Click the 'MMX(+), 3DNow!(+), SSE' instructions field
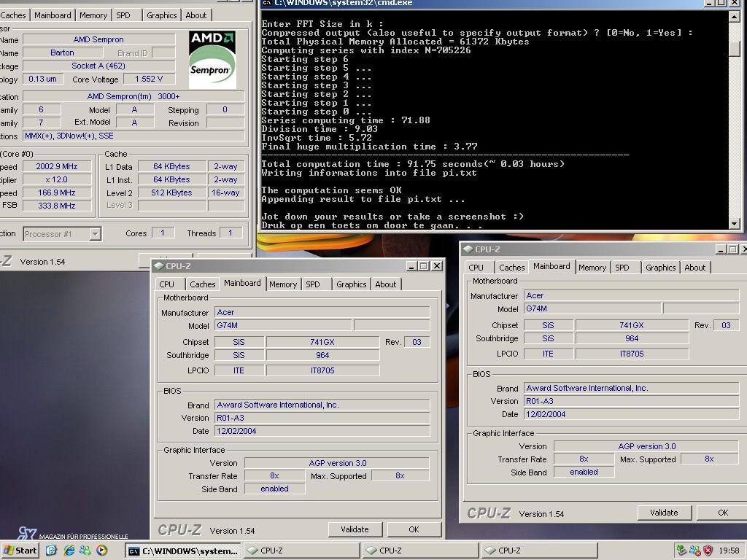This screenshot has height=560, width=747. click(133, 136)
